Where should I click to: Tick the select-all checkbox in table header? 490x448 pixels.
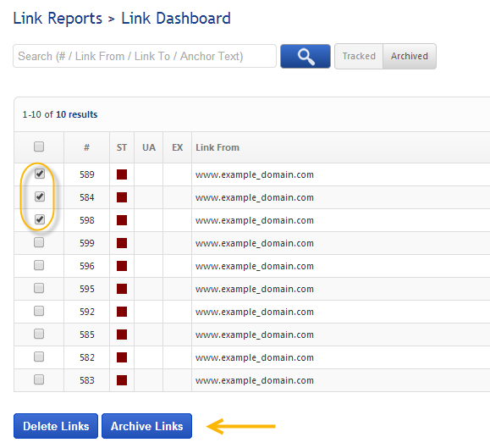(39, 147)
